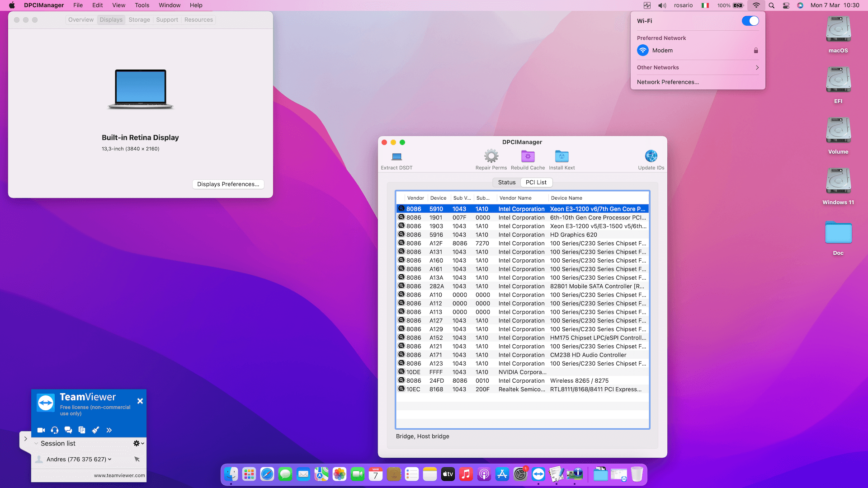The image size is (868, 488).
Task: Click the Displays Preferences button
Action: (228, 184)
